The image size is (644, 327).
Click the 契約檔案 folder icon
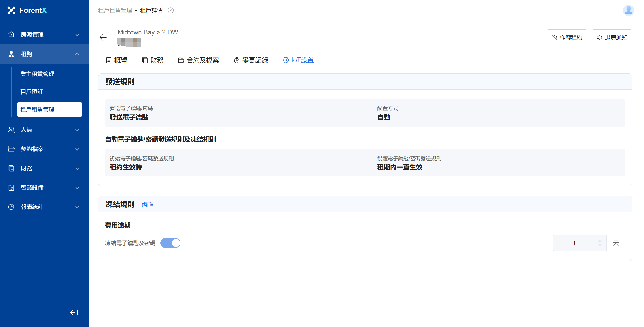11,149
